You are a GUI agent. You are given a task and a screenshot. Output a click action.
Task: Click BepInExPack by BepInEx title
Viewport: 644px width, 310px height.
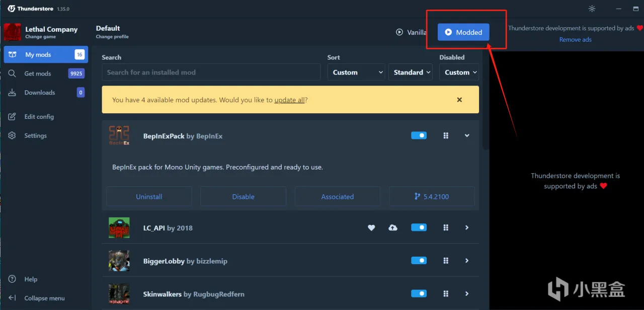pyautogui.click(x=183, y=136)
